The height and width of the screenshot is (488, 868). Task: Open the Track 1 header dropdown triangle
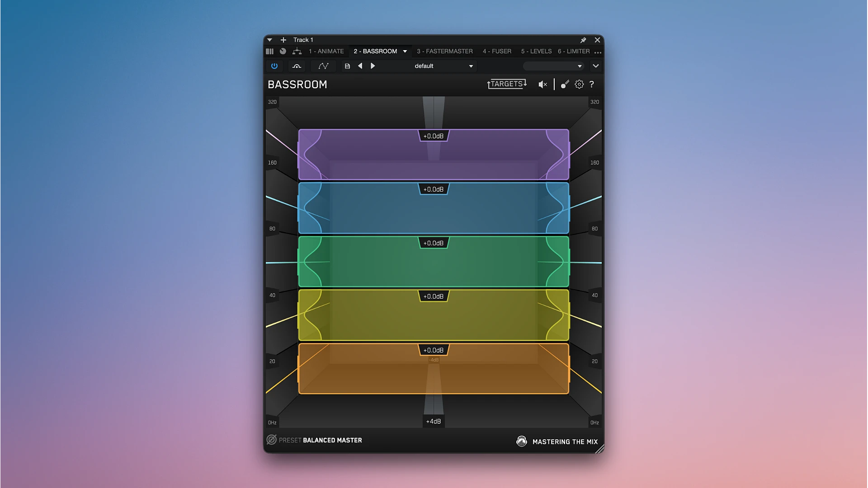click(x=270, y=40)
